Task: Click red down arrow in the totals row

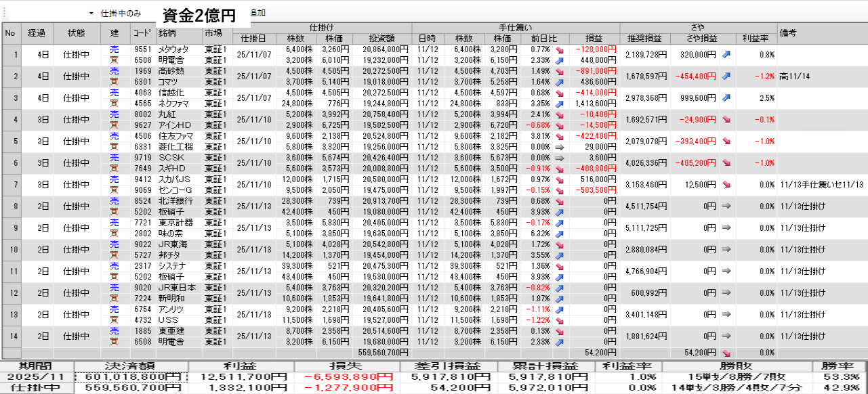Action: 726,353
